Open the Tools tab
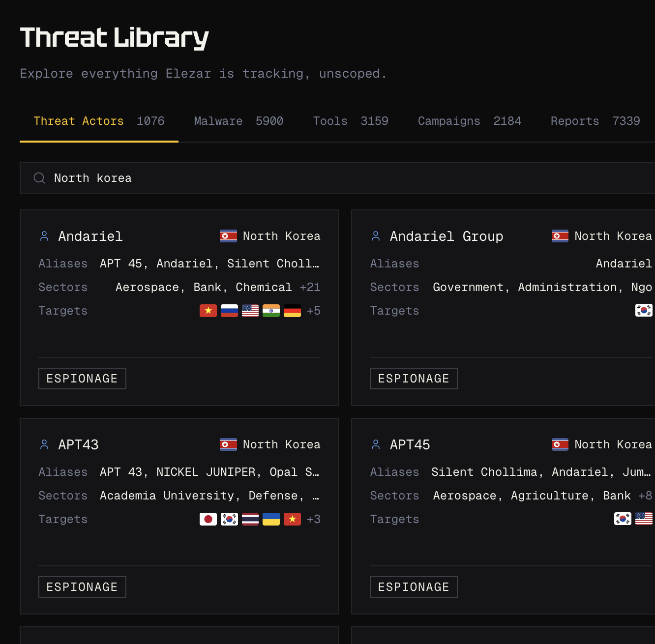Viewport: 655px width, 644px height. point(351,121)
